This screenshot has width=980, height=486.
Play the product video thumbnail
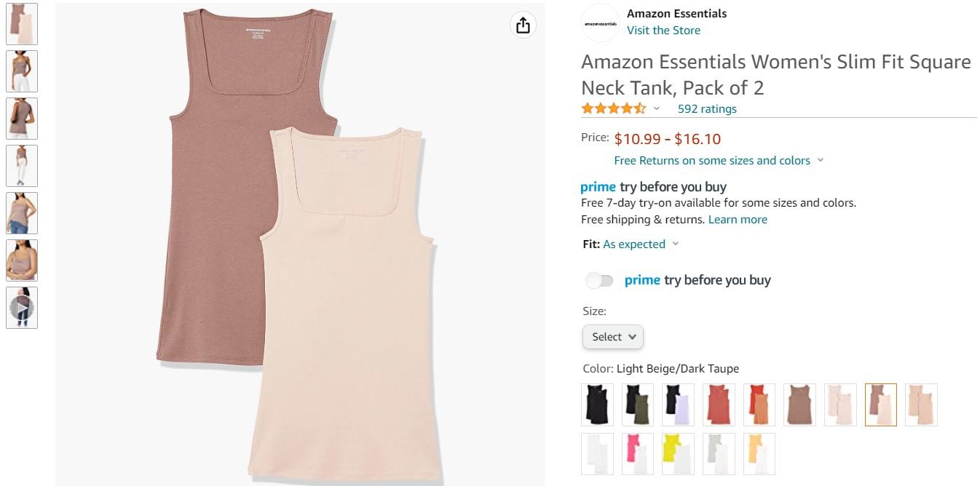click(x=22, y=308)
